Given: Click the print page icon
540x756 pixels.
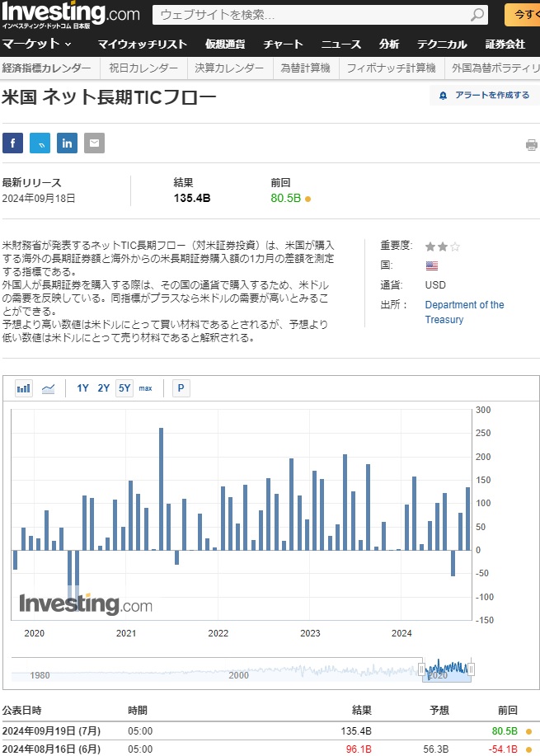Looking at the screenshot, I should 531,145.
